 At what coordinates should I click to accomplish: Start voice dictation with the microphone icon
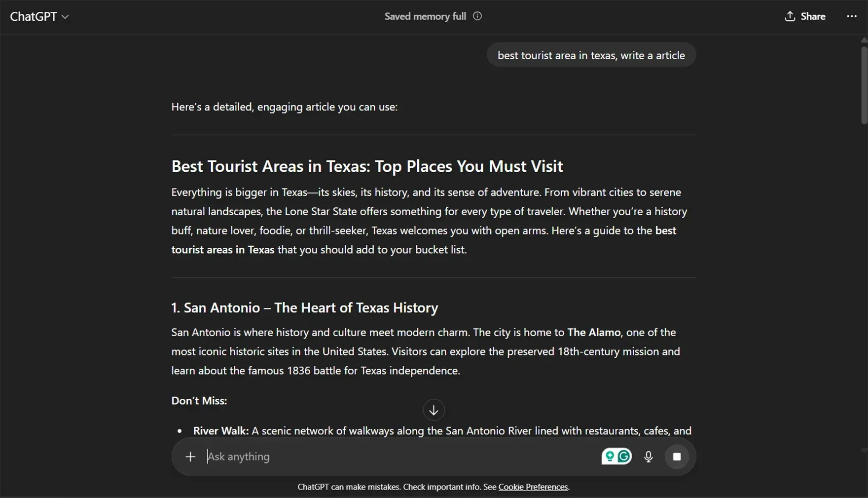pyautogui.click(x=648, y=457)
